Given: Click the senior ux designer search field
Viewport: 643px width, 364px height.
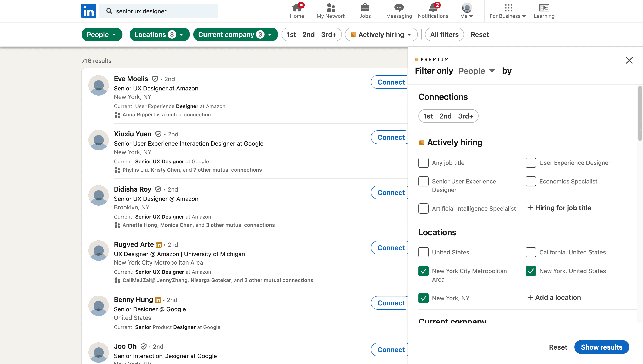Looking at the screenshot, I should coord(159,11).
